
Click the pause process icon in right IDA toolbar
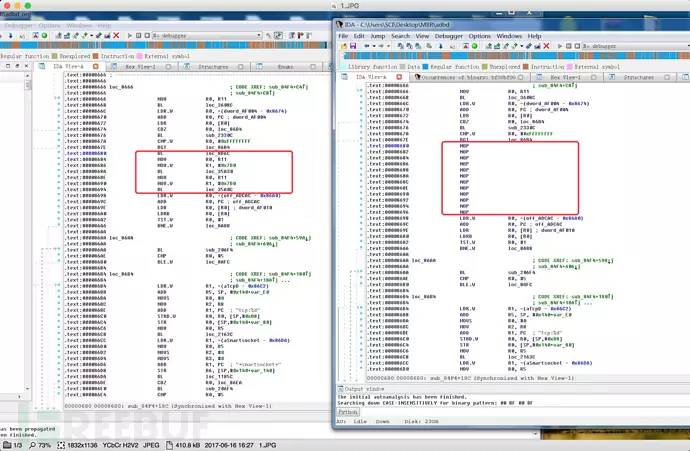pos(569,46)
